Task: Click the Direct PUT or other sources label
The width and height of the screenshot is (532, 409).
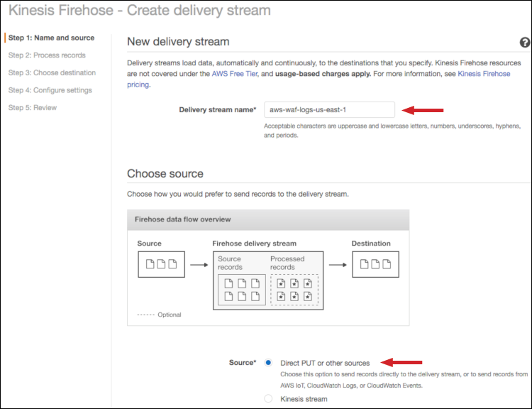Action: (325, 363)
